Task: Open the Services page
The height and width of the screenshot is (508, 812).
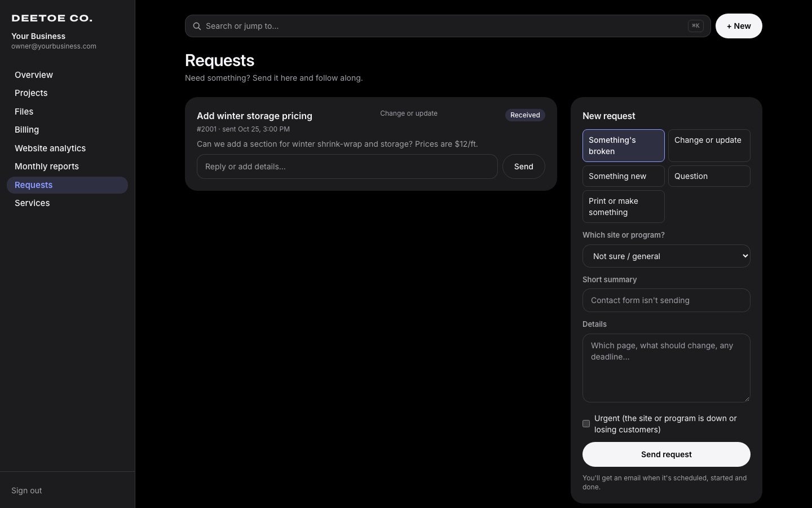Action: click(x=67, y=203)
